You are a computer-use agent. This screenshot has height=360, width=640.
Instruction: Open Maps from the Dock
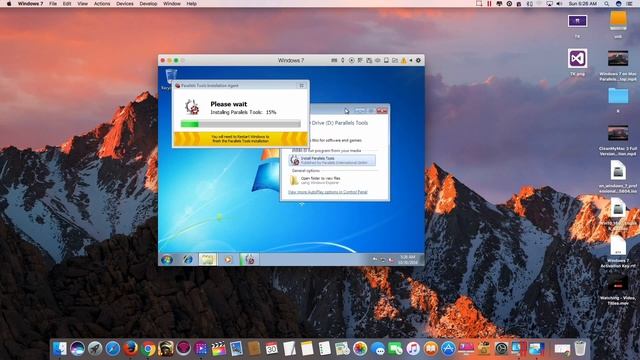coord(342,349)
